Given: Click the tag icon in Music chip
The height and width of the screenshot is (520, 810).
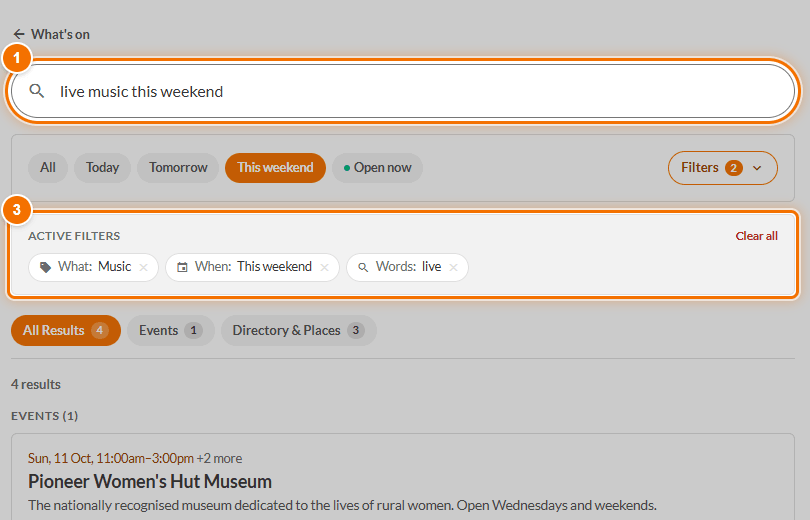Looking at the screenshot, I should 45,267.
